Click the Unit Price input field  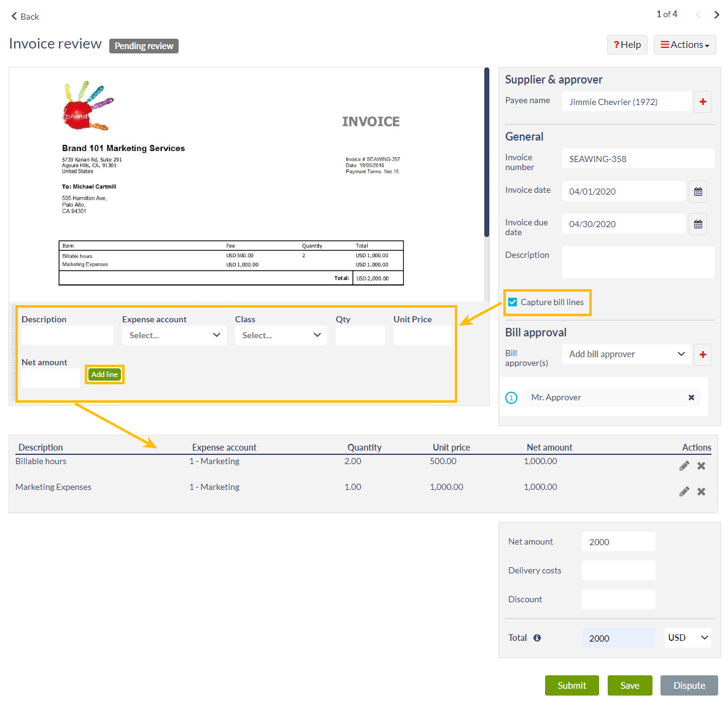422,335
